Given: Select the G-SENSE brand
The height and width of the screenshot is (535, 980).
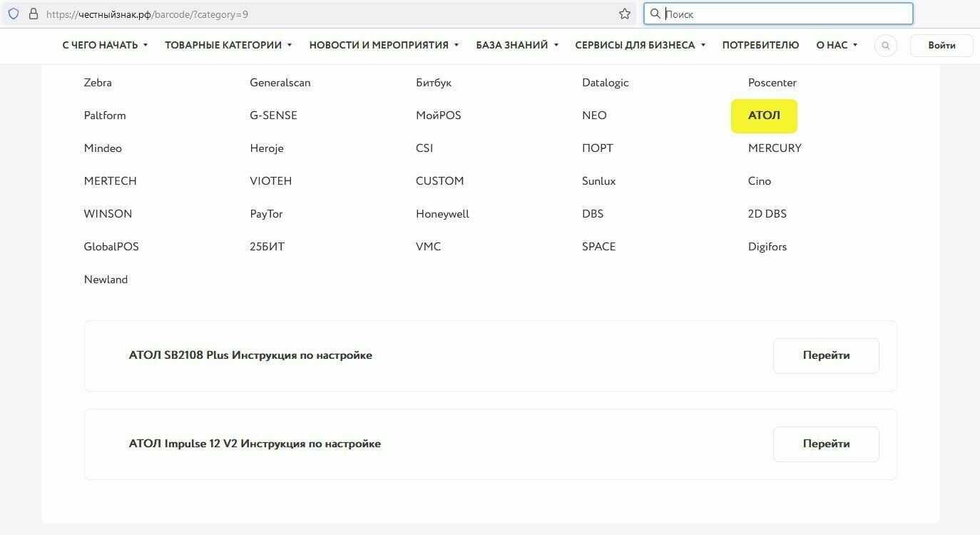Looking at the screenshot, I should point(273,116).
